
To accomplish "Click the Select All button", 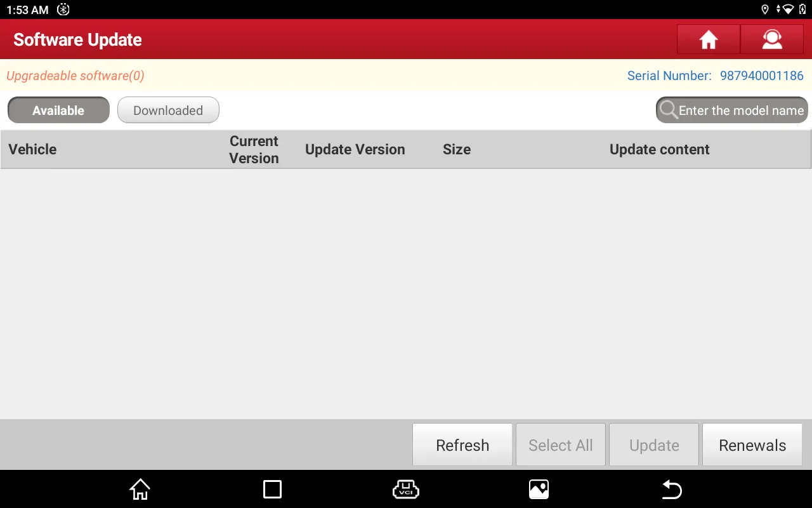I will click(561, 445).
